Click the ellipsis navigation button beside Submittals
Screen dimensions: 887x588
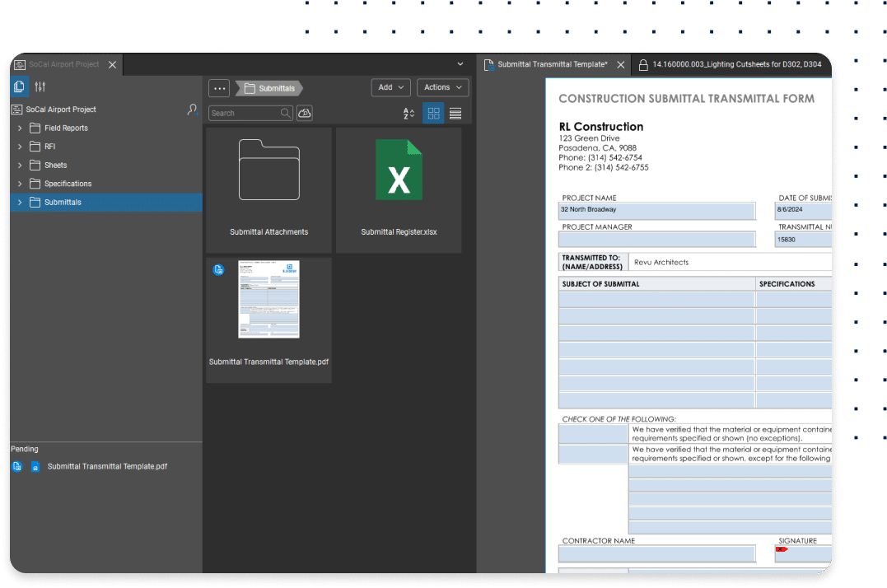(220, 88)
